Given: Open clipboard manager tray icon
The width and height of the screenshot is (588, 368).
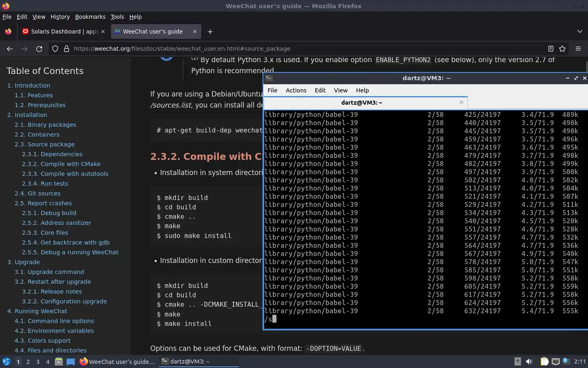Looking at the screenshot, I should click(544, 361).
